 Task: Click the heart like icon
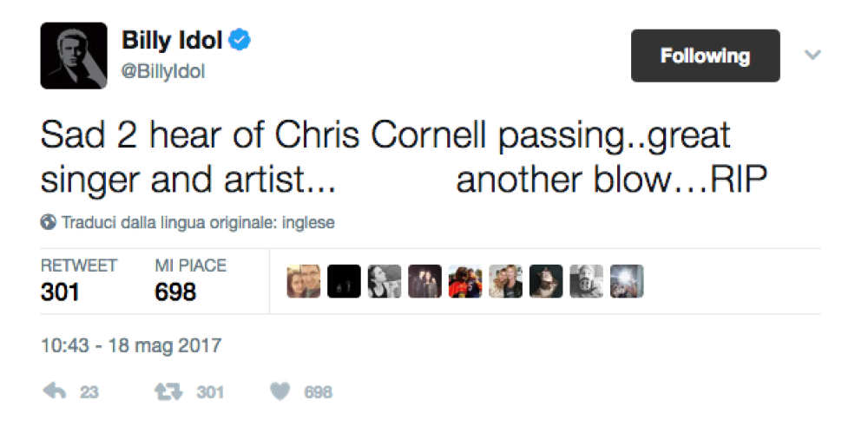click(x=279, y=392)
